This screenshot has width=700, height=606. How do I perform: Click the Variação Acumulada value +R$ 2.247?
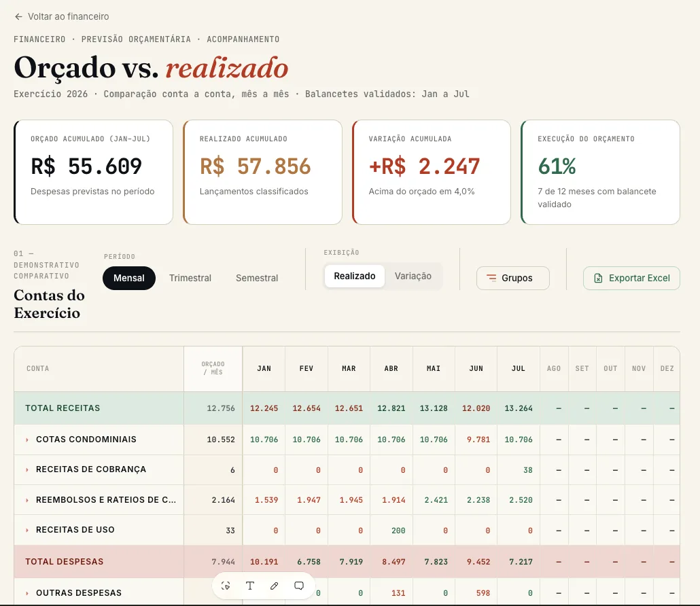(x=424, y=166)
